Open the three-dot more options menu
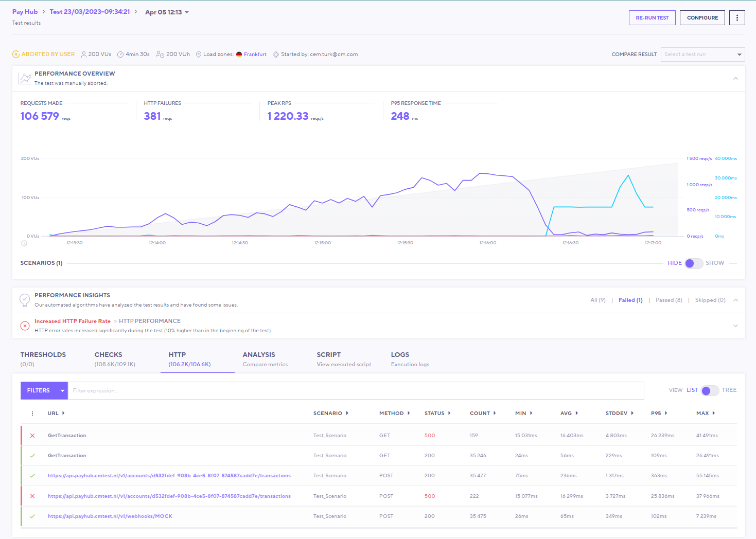The width and height of the screenshot is (756, 539). coord(737,18)
